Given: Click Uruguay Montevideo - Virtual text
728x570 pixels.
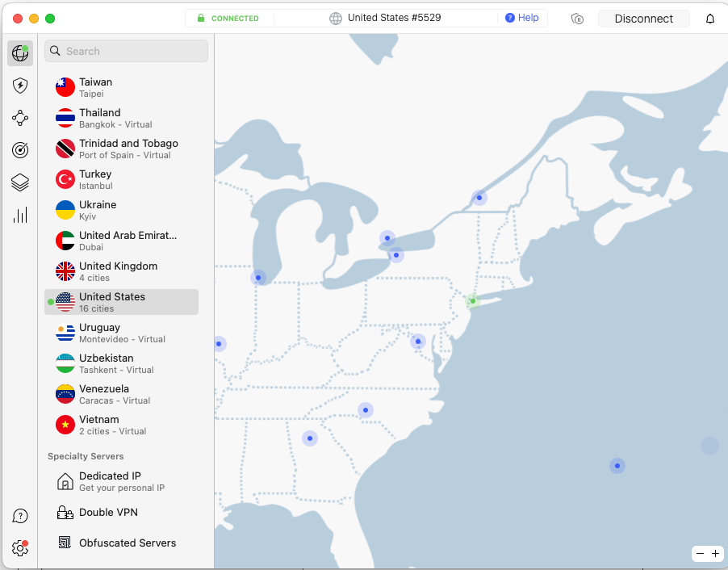Looking at the screenshot, I should pos(122,333).
